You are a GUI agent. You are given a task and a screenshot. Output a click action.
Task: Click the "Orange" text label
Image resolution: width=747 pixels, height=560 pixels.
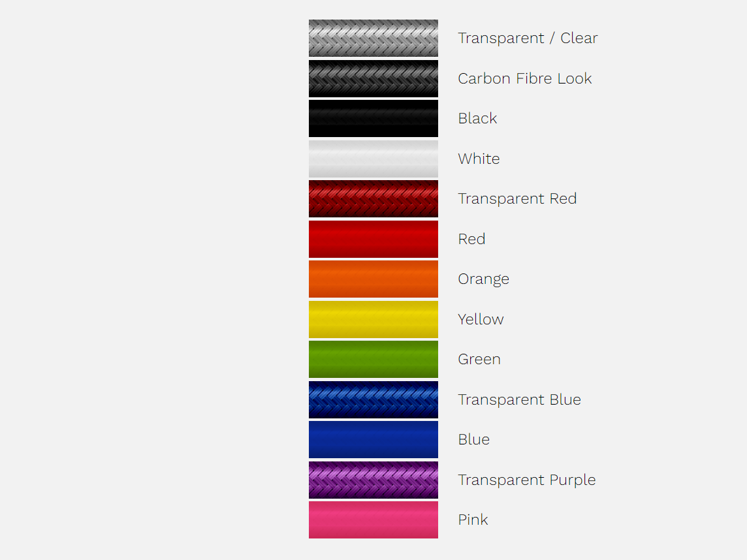coord(483,279)
